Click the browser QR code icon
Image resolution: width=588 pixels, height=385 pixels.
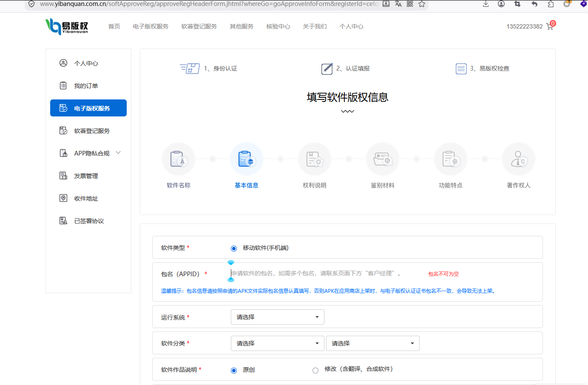pos(410,4)
